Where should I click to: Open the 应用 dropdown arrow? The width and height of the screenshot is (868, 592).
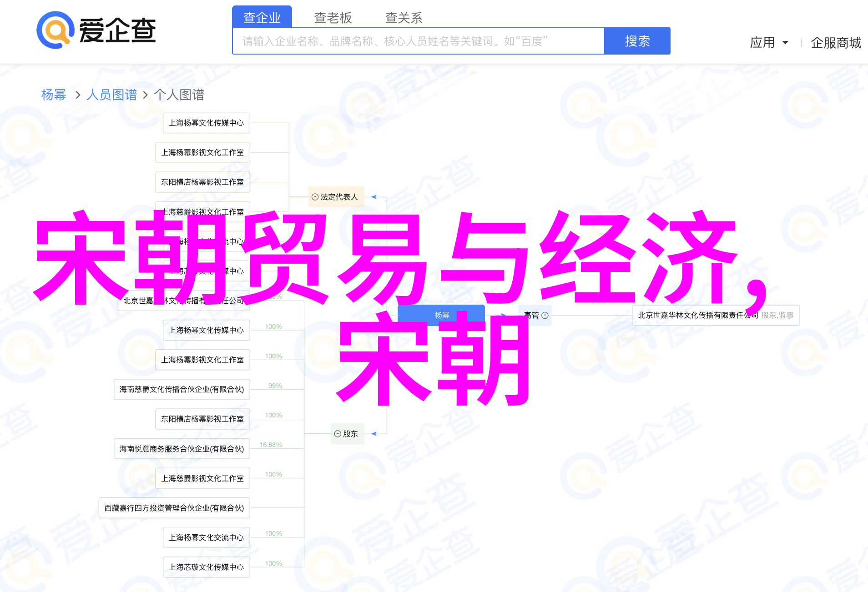785,43
